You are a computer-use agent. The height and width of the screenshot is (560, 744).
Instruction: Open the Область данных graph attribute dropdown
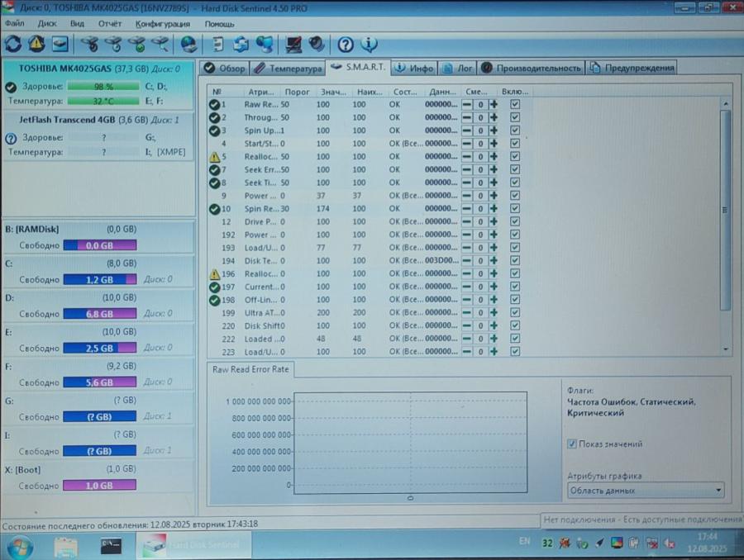coord(646,491)
